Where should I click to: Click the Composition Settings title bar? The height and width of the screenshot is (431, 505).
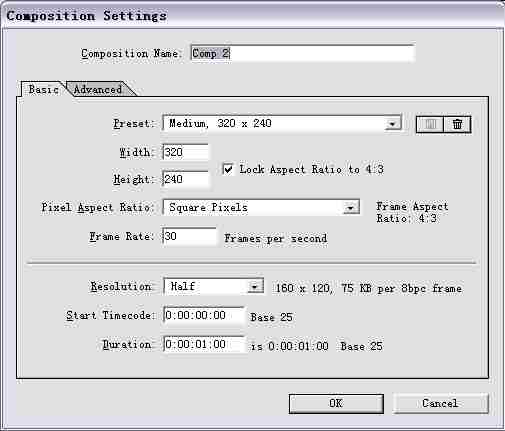click(x=252, y=15)
